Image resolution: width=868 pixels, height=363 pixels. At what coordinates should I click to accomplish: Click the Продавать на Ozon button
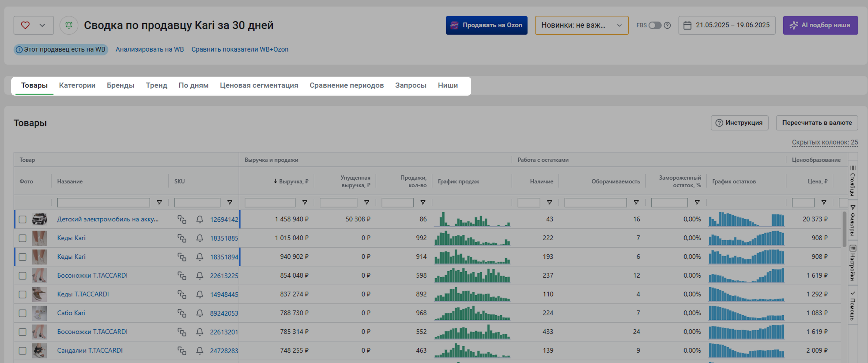point(487,25)
